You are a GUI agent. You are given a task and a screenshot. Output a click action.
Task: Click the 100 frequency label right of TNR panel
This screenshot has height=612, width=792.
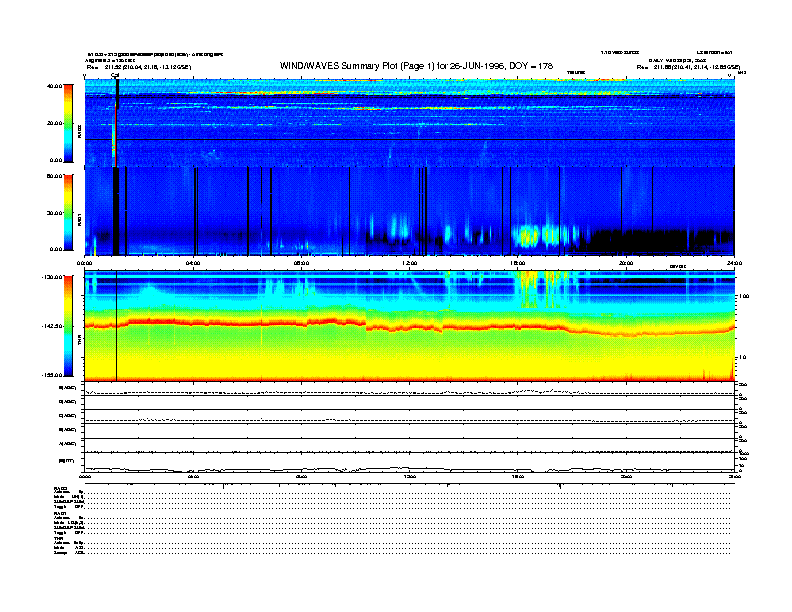click(744, 296)
